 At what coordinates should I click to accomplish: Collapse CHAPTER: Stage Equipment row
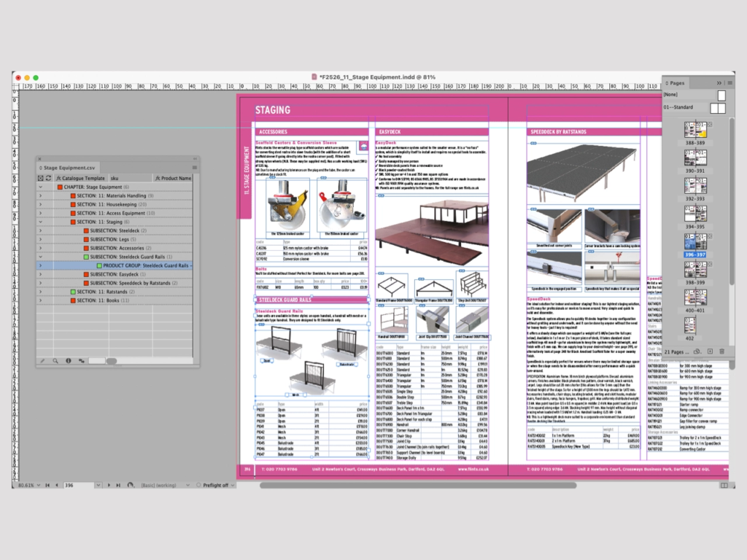tap(41, 187)
